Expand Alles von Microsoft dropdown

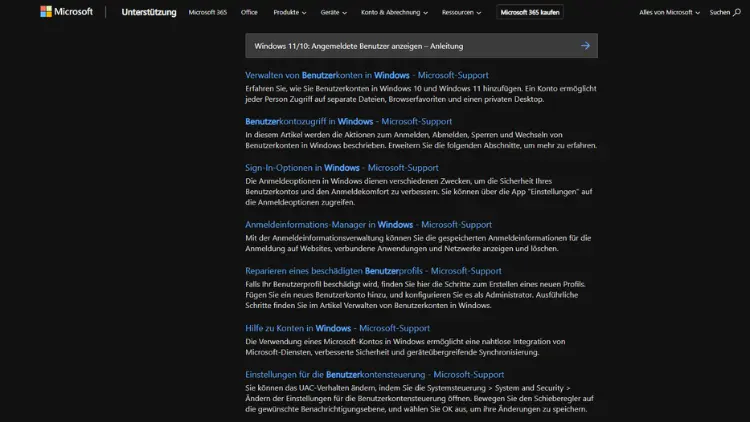tap(669, 12)
